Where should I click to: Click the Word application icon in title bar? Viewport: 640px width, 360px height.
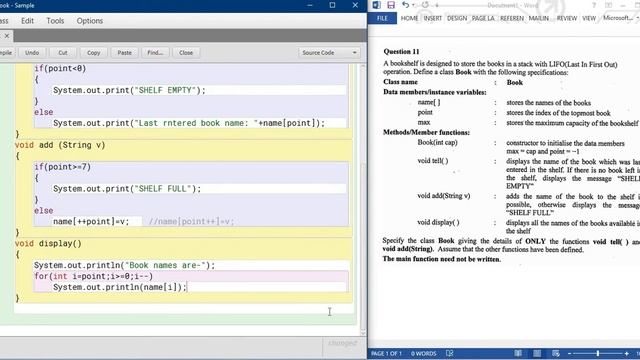pos(376,5)
